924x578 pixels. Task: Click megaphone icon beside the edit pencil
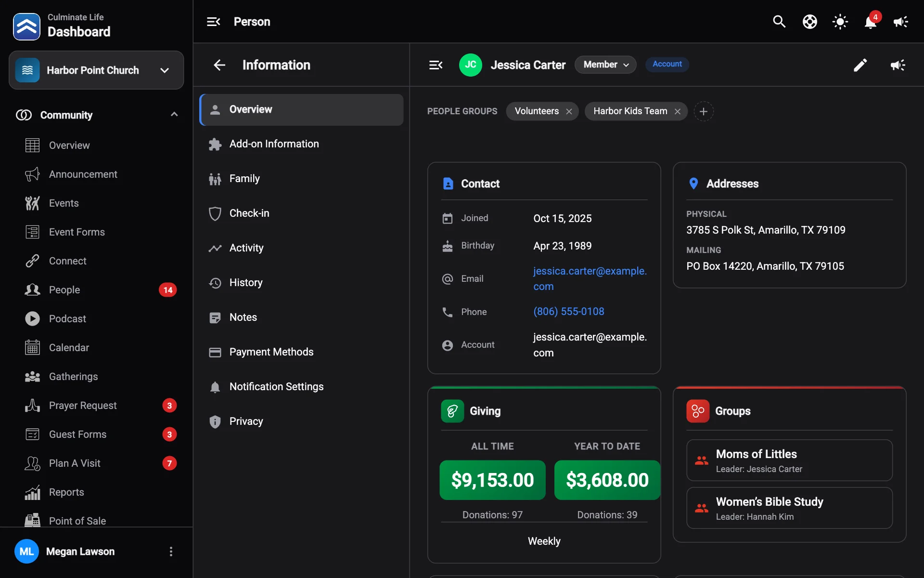(x=898, y=65)
